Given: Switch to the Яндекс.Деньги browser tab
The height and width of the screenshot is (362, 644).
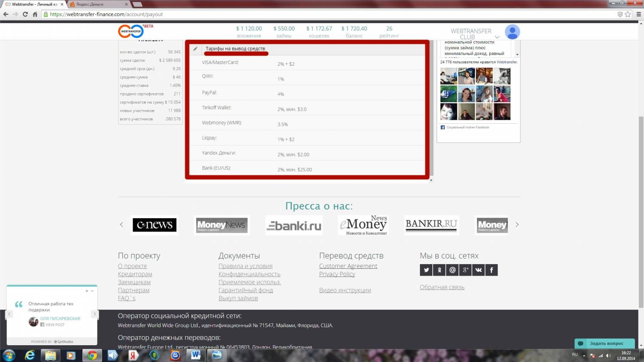Looking at the screenshot, I should point(99,4).
